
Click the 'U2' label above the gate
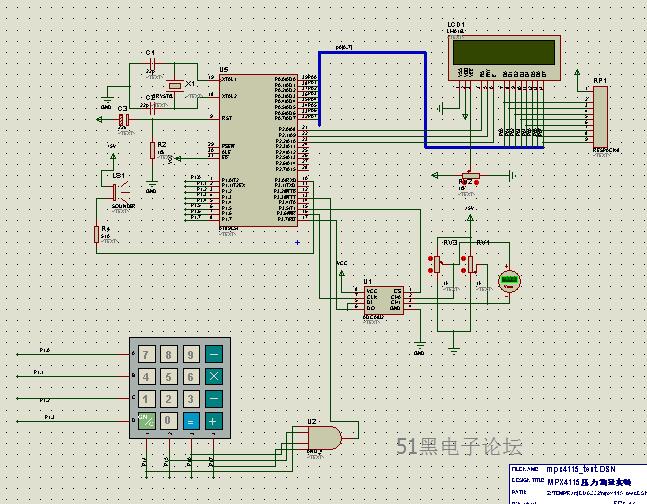tap(312, 421)
